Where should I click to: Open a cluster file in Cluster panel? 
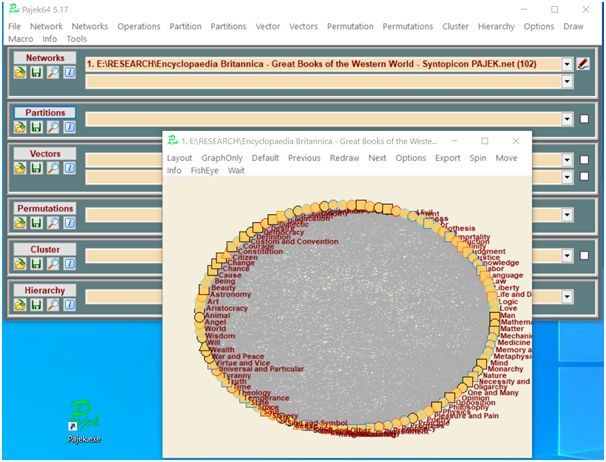click(20, 264)
